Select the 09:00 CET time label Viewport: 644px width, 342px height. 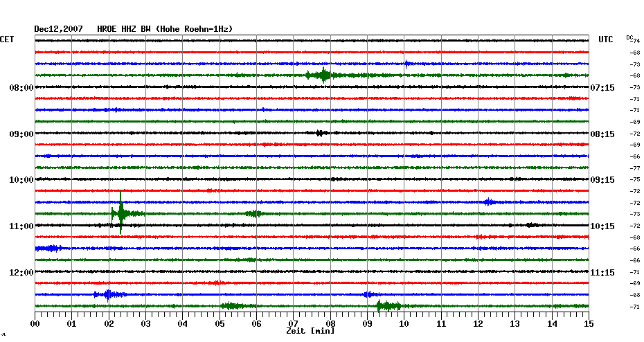coord(21,134)
